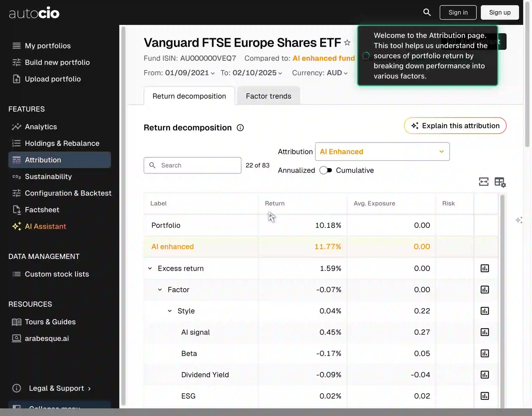This screenshot has width=532, height=416.
Task: Open the arabesque.ai link in Resources
Action: [47, 338]
